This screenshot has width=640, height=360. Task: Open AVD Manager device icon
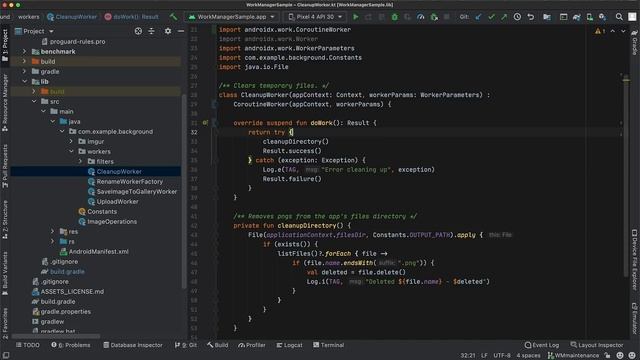click(x=589, y=17)
